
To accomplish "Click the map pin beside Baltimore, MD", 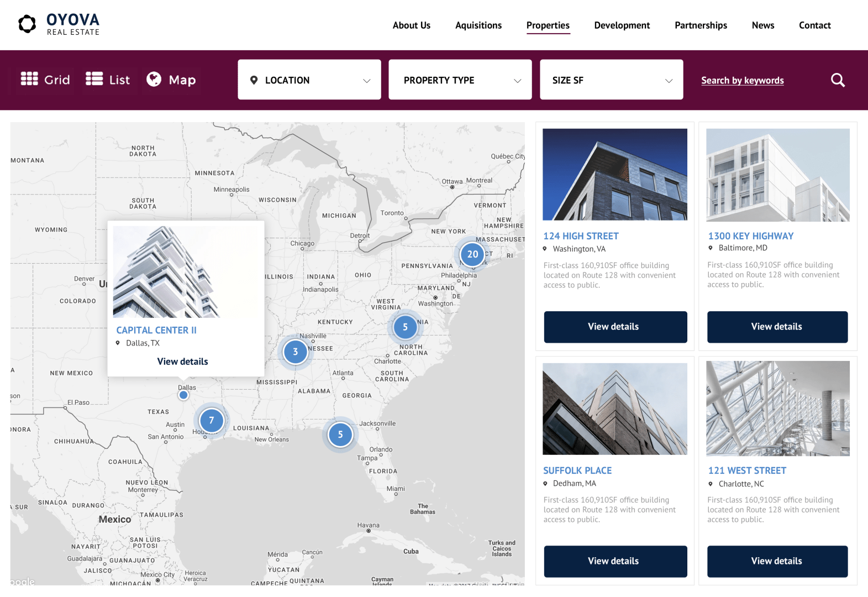I will click(711, 248).
